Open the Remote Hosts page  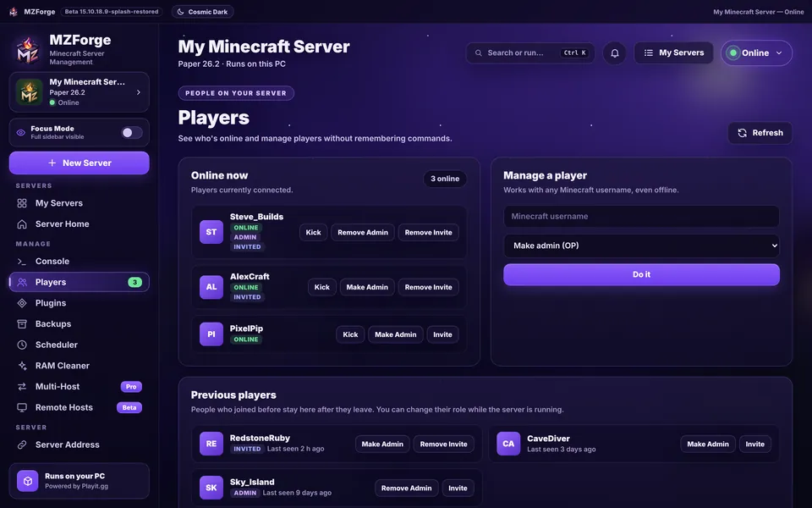click(80, 407)
